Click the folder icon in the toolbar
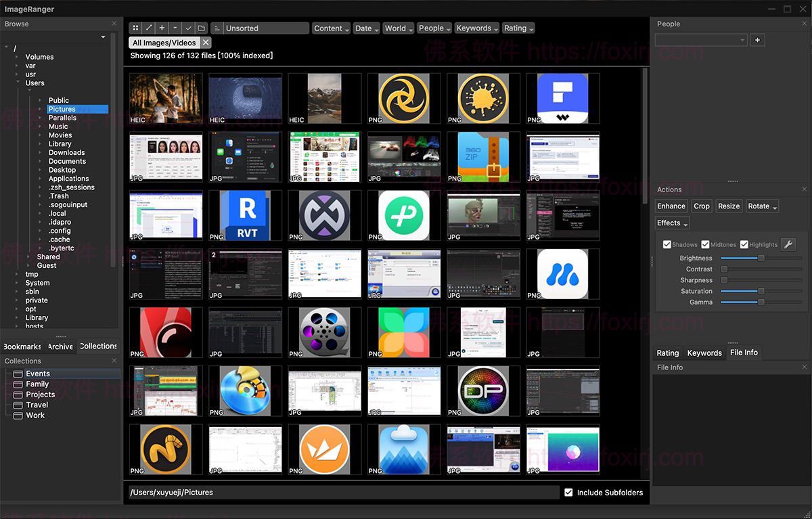The width and height of the screenshot is (812, 519). (x=202, y=28)
